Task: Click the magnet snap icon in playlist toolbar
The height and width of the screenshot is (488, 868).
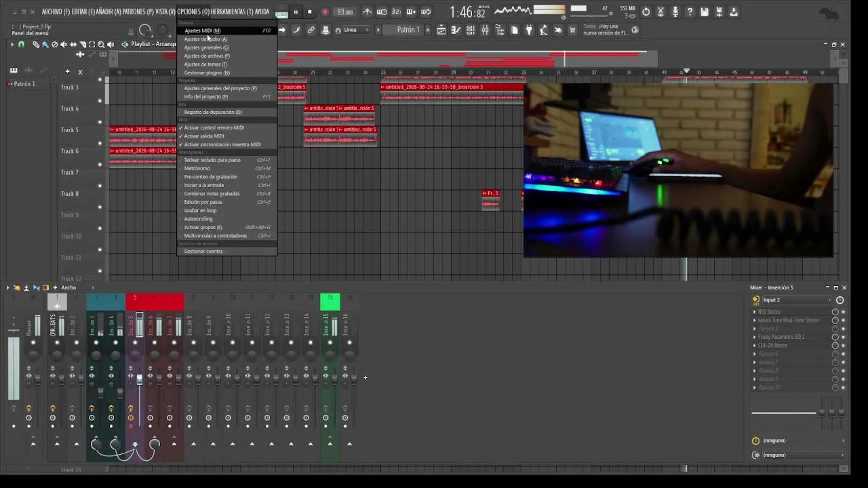Action: coord(22,44)
